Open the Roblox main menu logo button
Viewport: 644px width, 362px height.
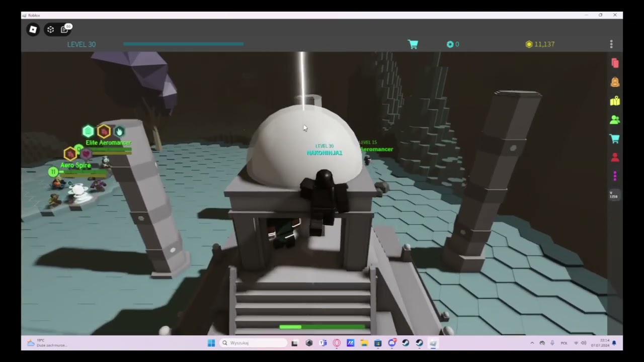tap(33, 30)
